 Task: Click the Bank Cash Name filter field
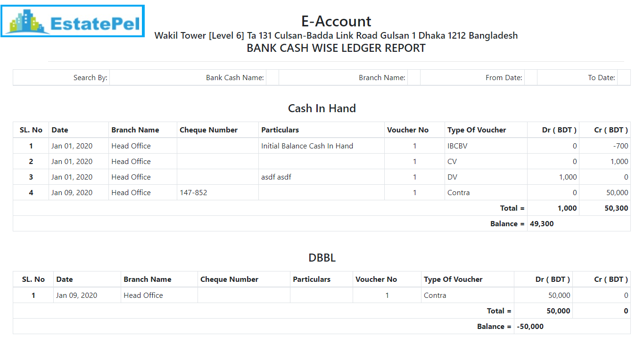[x=272, y=78]
